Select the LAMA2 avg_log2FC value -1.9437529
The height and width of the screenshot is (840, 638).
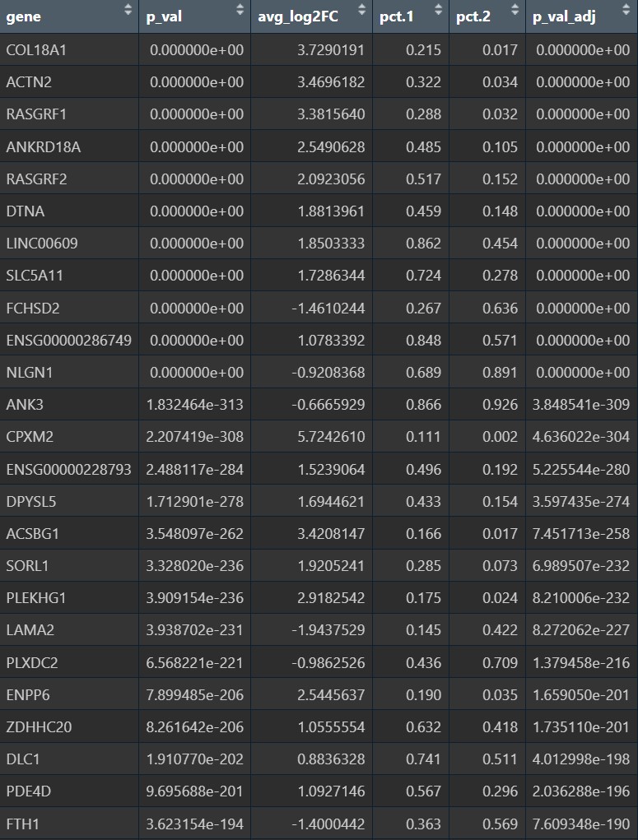pyautogui.click(x=327, y=630)
